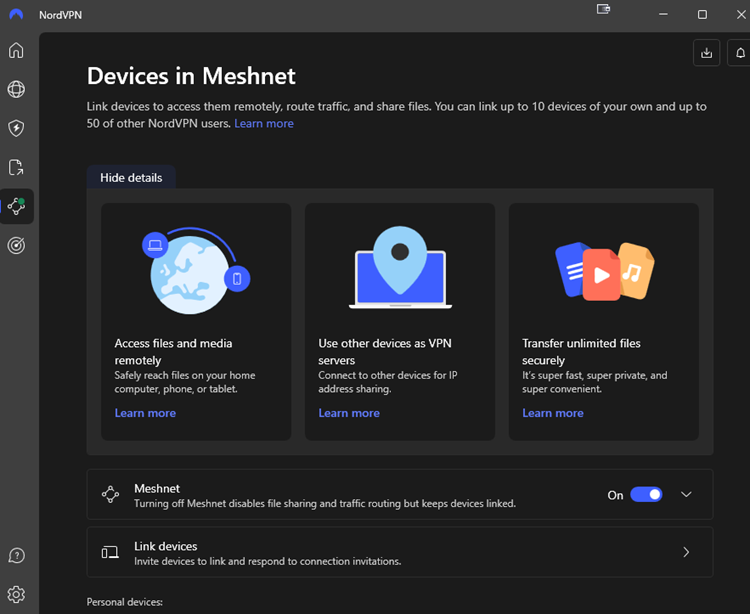The height and width of the screenshot is (614, 750).
Task: Click Learn more link in page description
Action: tap(264, 123)
